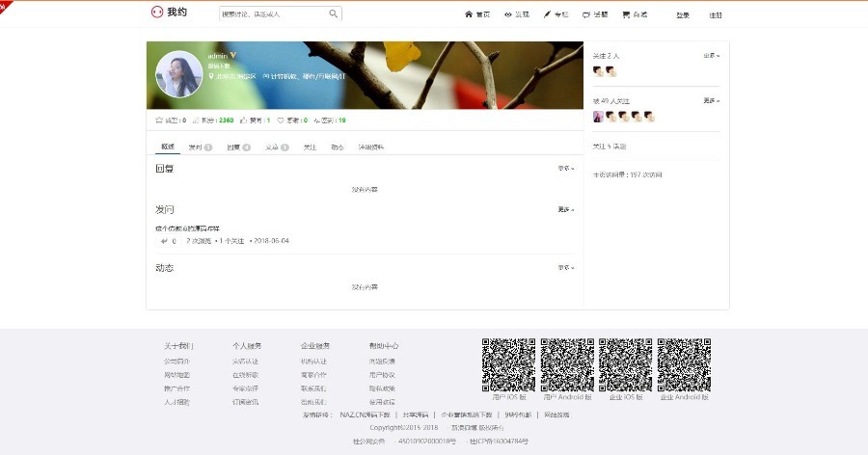Open the 用户协议 footer link

tap(382, 375)
